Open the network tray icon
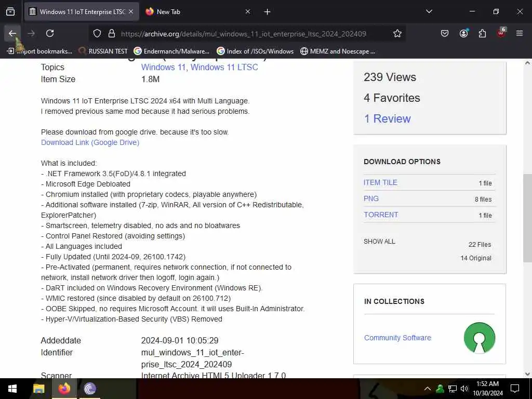 (x=453, y=389)
